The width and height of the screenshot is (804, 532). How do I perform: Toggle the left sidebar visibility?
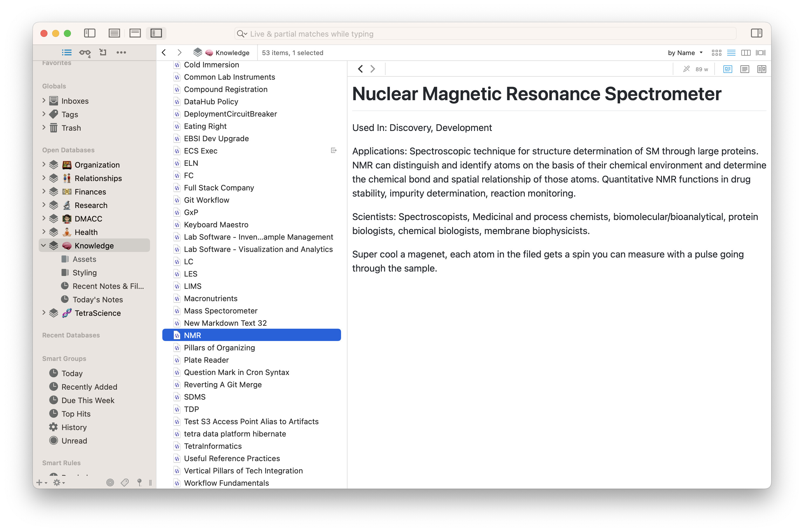pos(90,33)
